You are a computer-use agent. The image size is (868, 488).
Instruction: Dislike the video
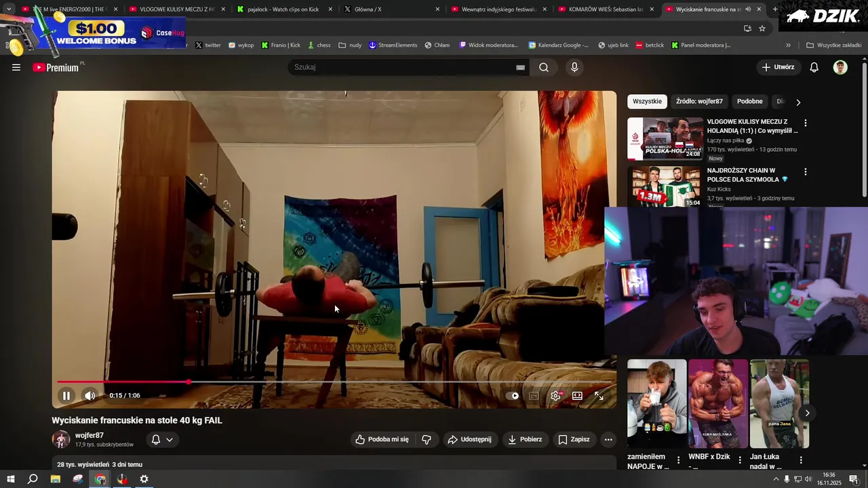(x=427, y=439)
